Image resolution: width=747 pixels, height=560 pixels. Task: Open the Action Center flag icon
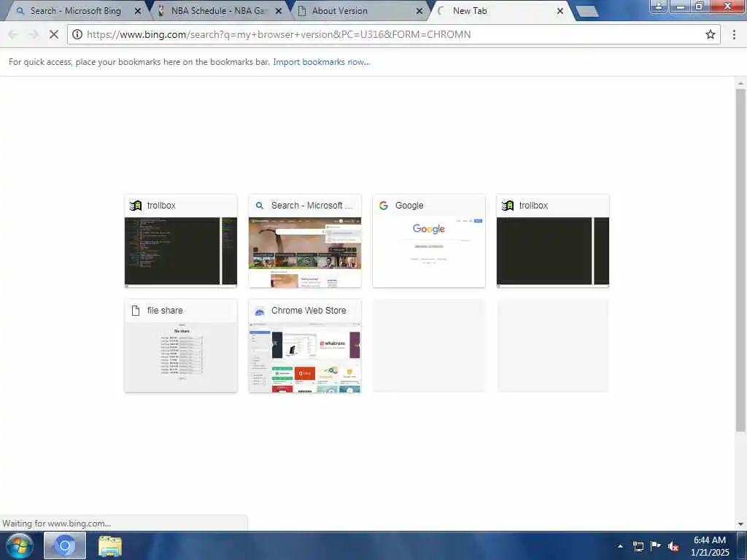point(656,545)
